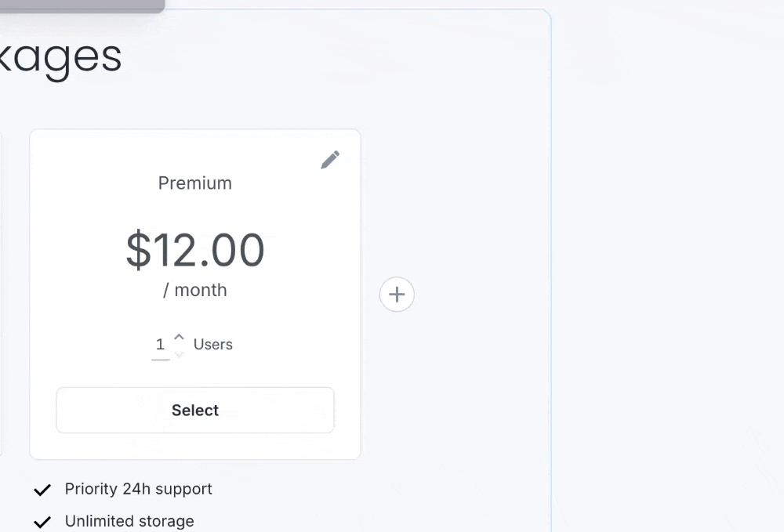This screenshot has height=532, width=784.
Task: Click blank space below Select inside Premium card
Action: (195, 446)
